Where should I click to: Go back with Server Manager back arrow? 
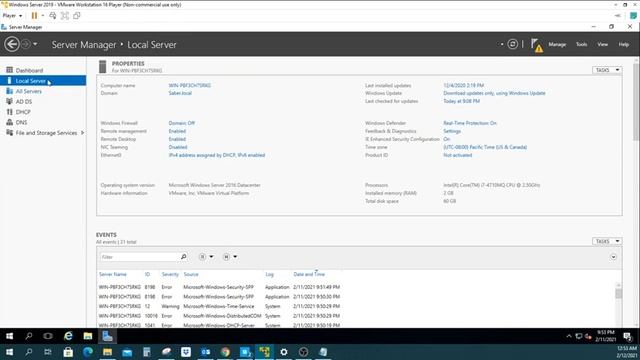pyautogui.click(x=12, y=44)
